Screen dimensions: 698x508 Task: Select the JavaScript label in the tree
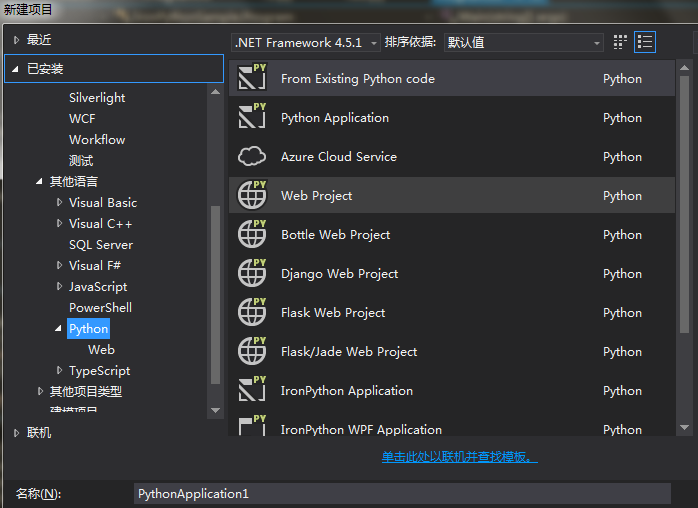[x=98, y=287]
